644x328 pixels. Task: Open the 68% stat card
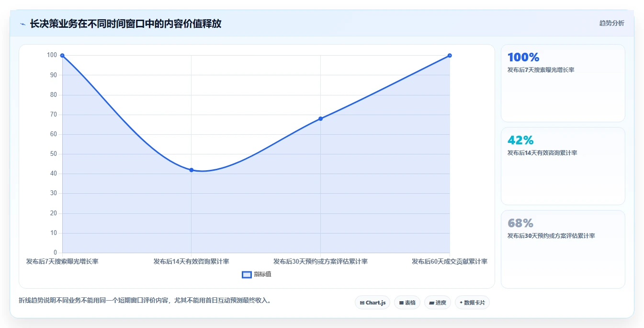coord(563,249)
